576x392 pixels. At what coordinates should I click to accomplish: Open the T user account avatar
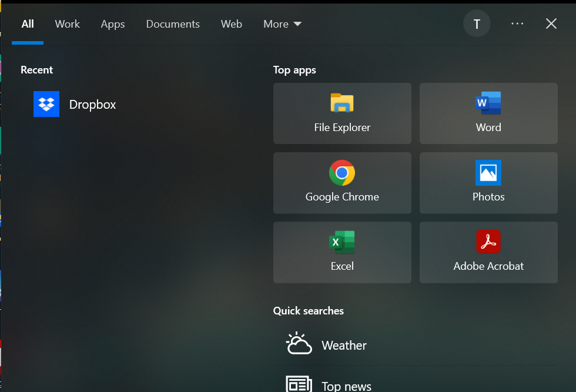(477, 24)
